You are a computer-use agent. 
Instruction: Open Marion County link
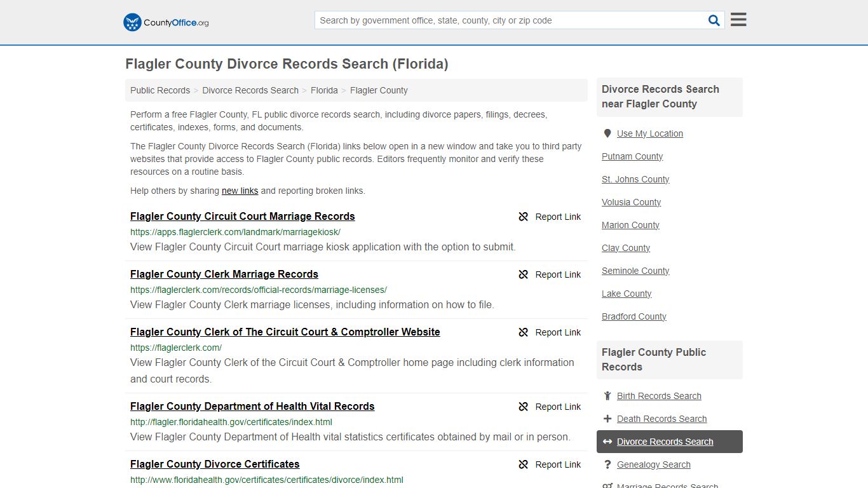[x=630, y=225]
